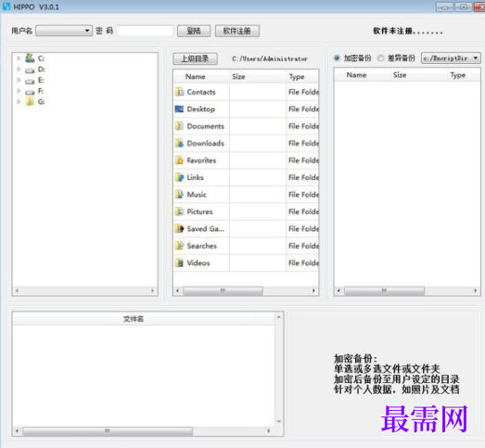This screenshot has width=485, height=448.
Task: Select the 差异备份 radio button
Action: (381, 58)
